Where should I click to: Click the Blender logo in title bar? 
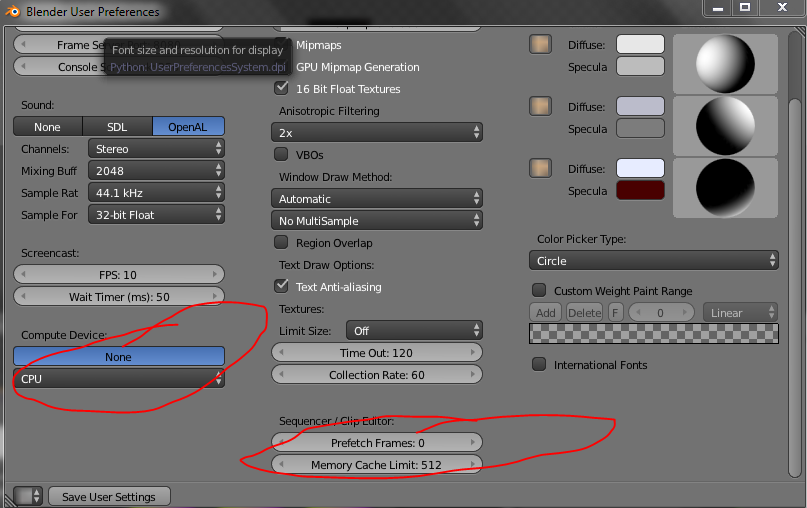tap(12, 11)
